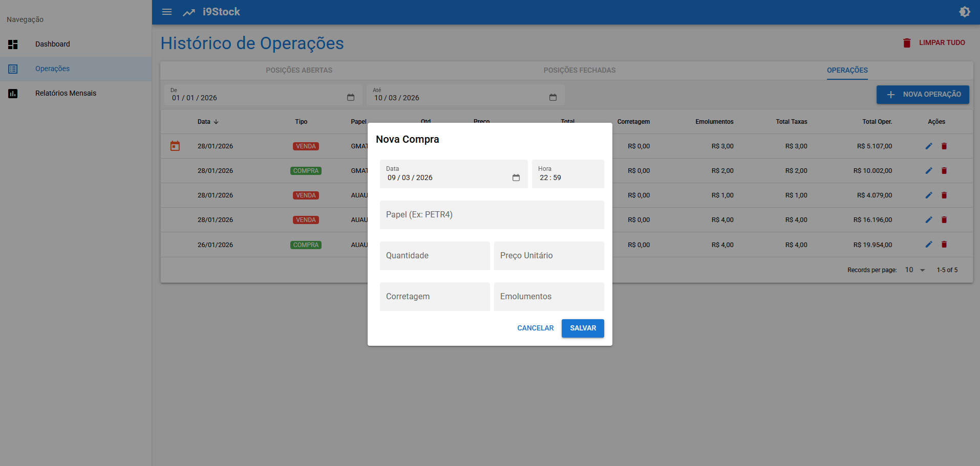Delete the R$ 5.107,00 operation
Viewport: 980px width, 466px height.
click(944, 146)
